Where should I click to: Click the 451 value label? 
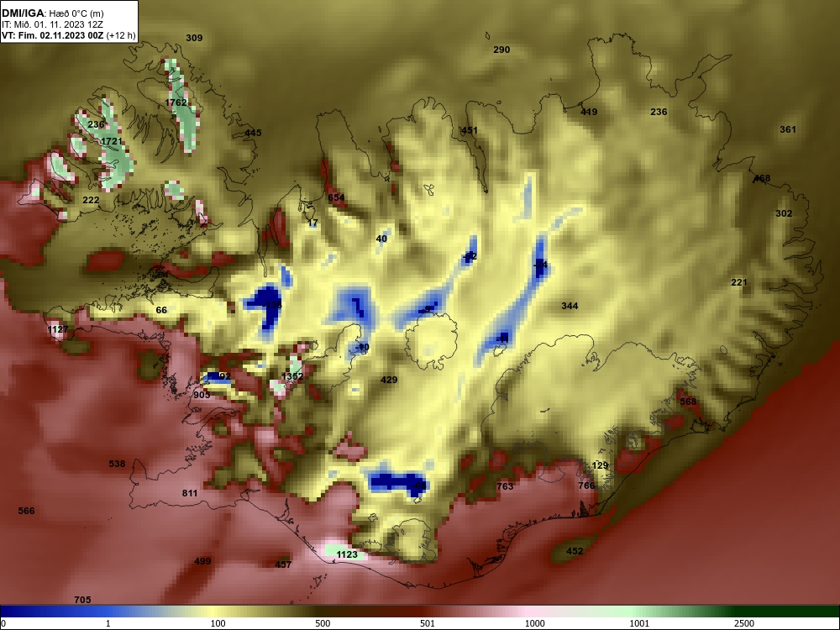pyautogui.click(x=470, y=130)
